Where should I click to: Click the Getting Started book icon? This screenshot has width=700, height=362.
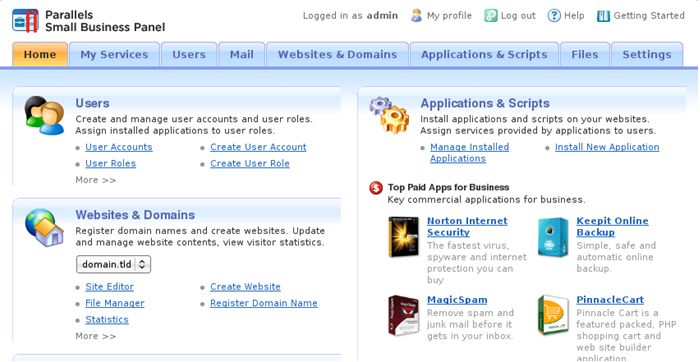[x=603, y=16]
